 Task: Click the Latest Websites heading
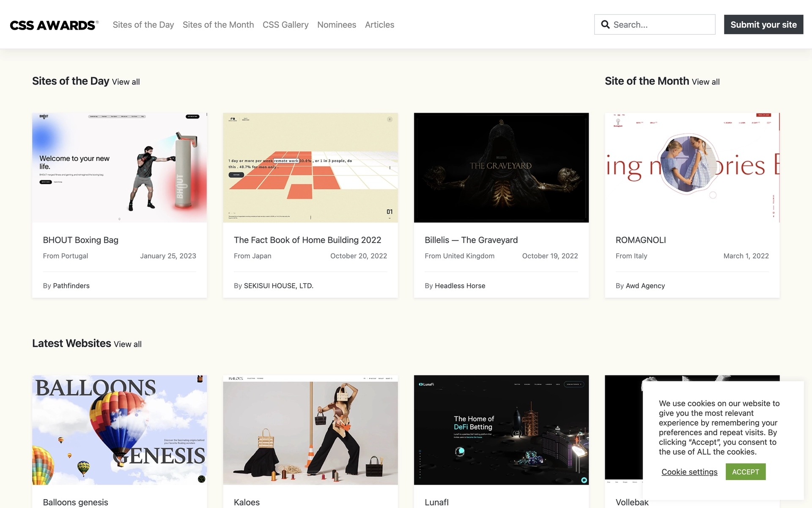(71, 343)
